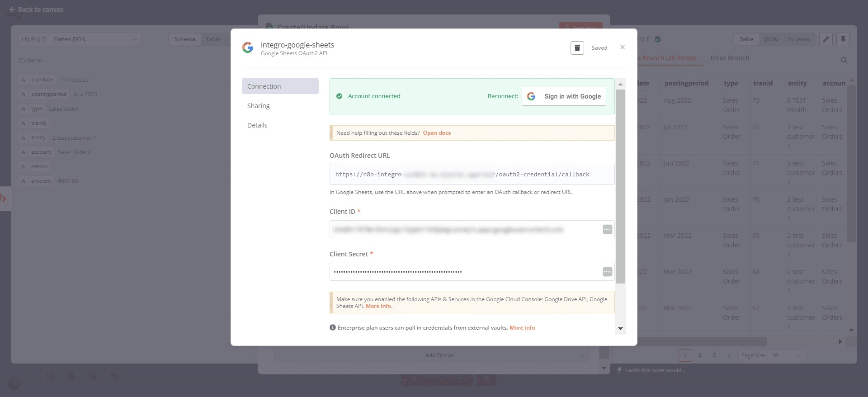
Task: Expand the Flatten JSON input dropdown
Action: pyautogui.click(x=95, y=39)
